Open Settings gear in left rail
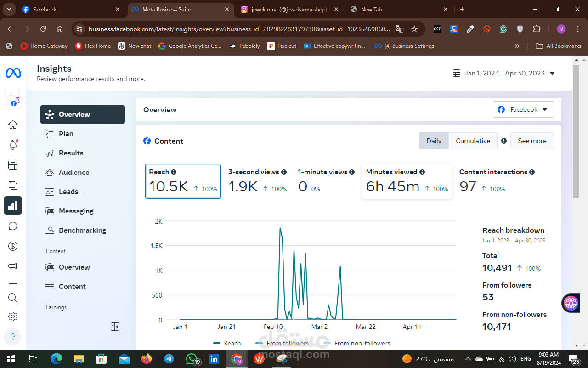Image resolution: width=588 pixels, height=368 pixels. 13,316
